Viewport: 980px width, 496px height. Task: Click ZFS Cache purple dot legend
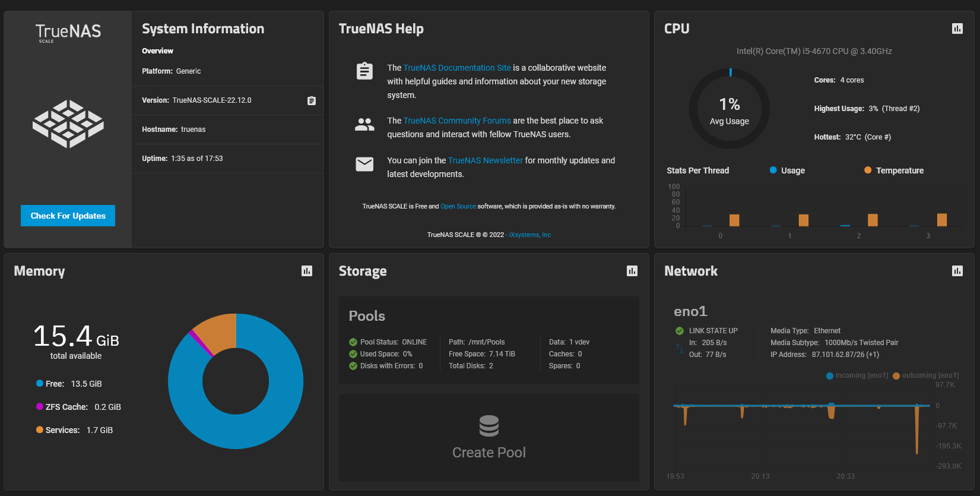pos(40,407)
